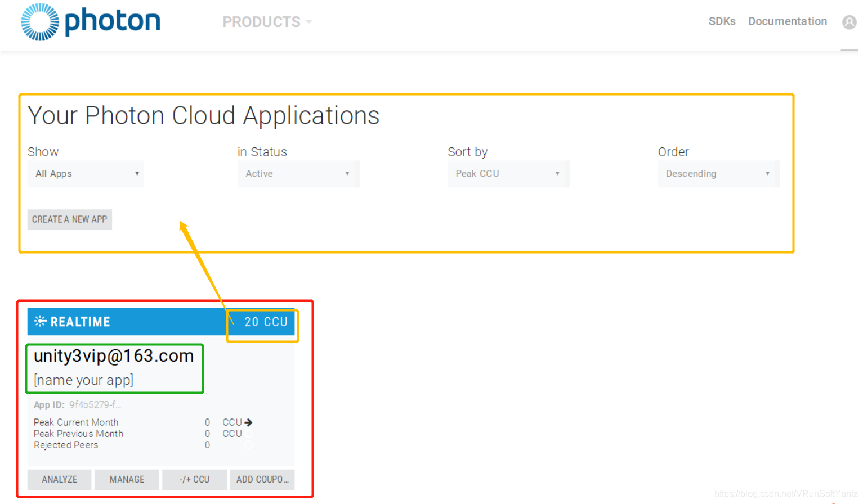Click the Photon logo
The image size is (863, 504).
pos(91,22)
